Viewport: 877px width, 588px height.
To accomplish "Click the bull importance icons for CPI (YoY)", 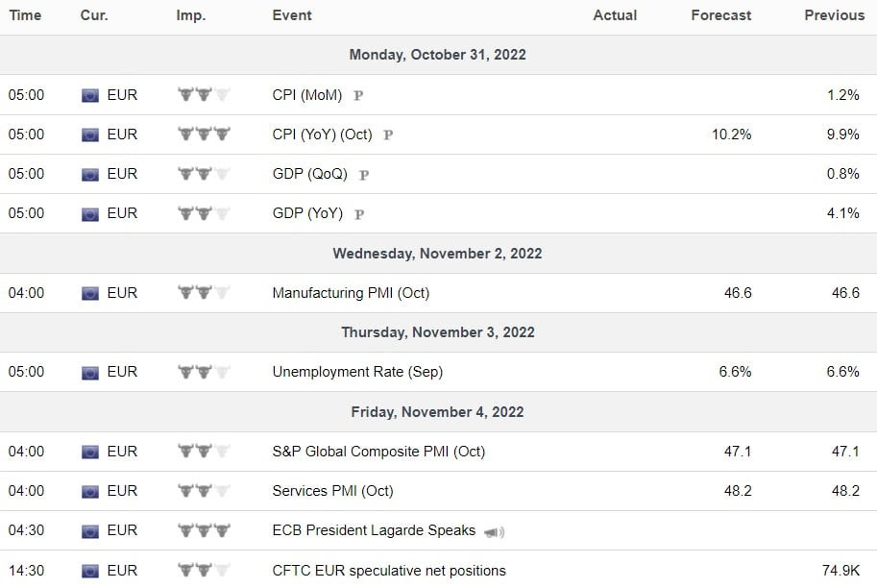I will pos(205,135).
